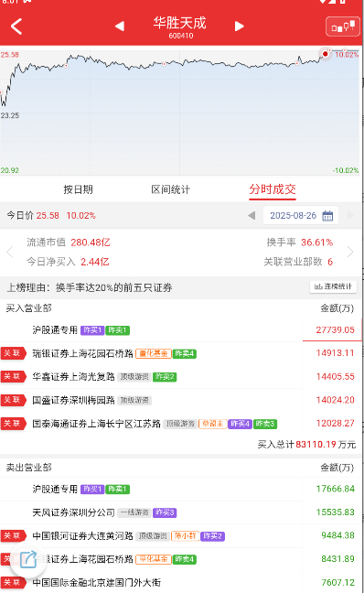The height and width of the screenshot is (593, 364).
Task: Show next stats panel right chevron
Action: pos(350,252)
